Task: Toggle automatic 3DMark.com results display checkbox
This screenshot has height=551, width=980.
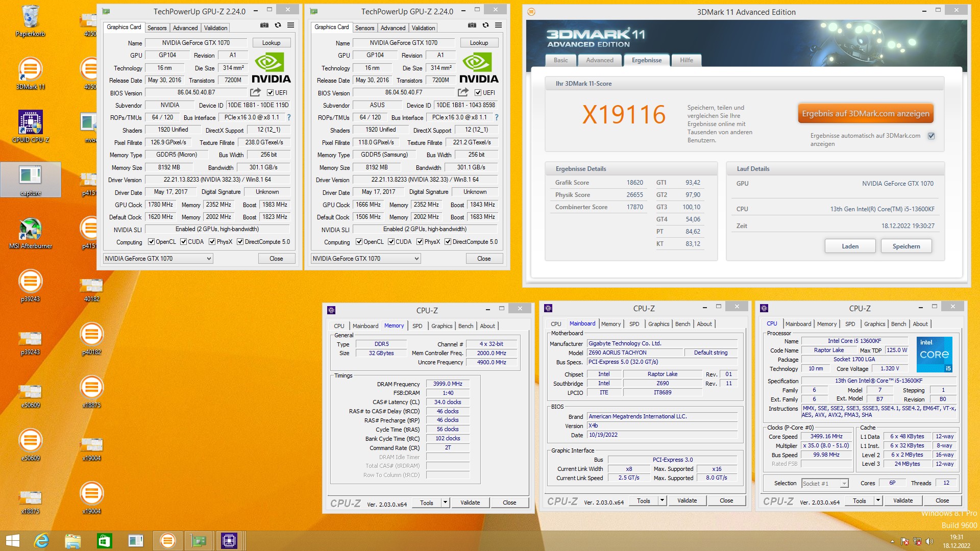Action: [931, 136]
